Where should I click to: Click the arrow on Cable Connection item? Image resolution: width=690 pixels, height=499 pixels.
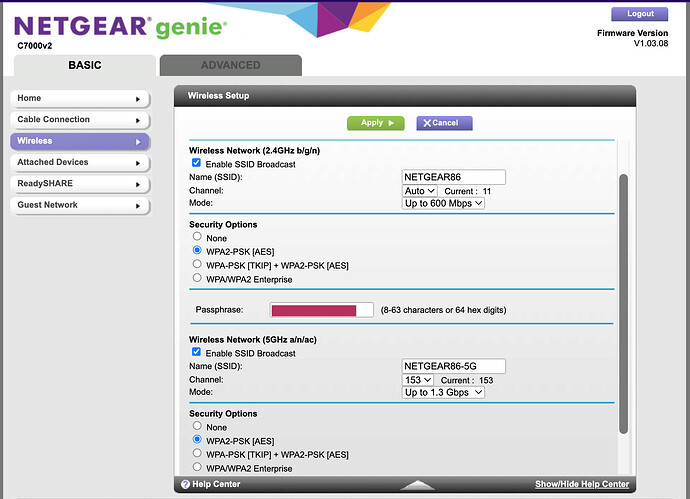click(x=138, y=120)
